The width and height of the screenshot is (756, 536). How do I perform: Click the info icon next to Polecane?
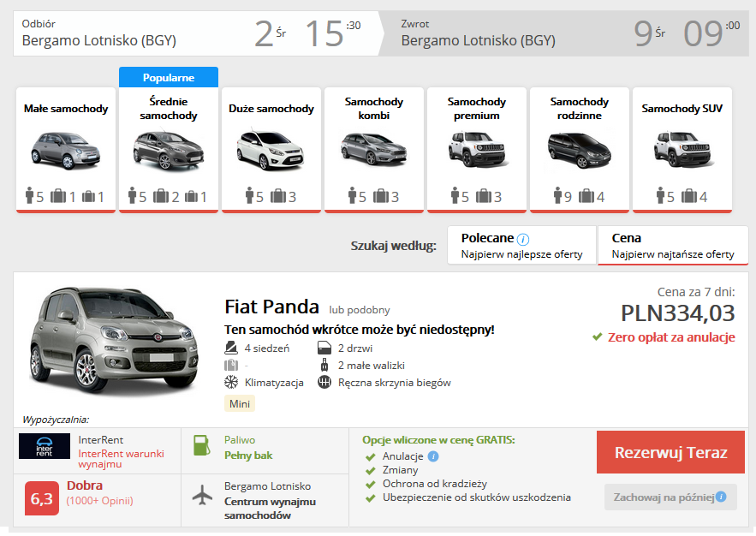point(522,239)
